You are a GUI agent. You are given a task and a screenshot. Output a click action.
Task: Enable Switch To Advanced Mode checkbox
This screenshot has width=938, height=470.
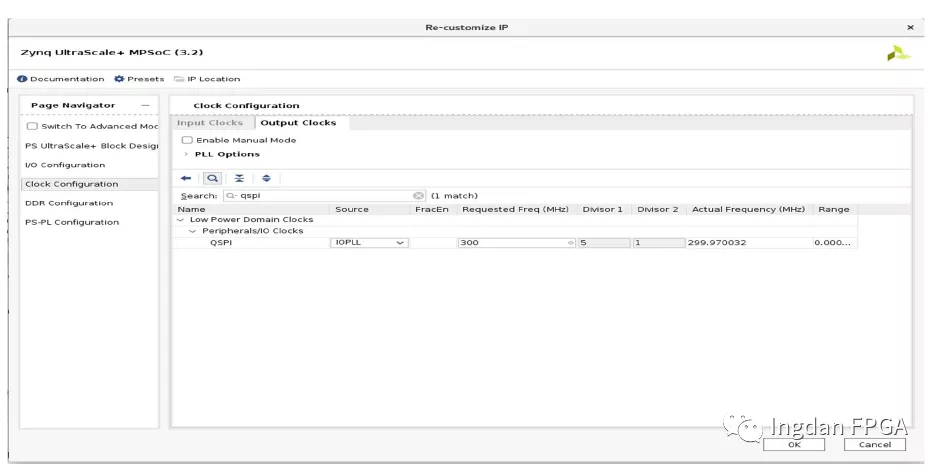click(x=32, y=126)
